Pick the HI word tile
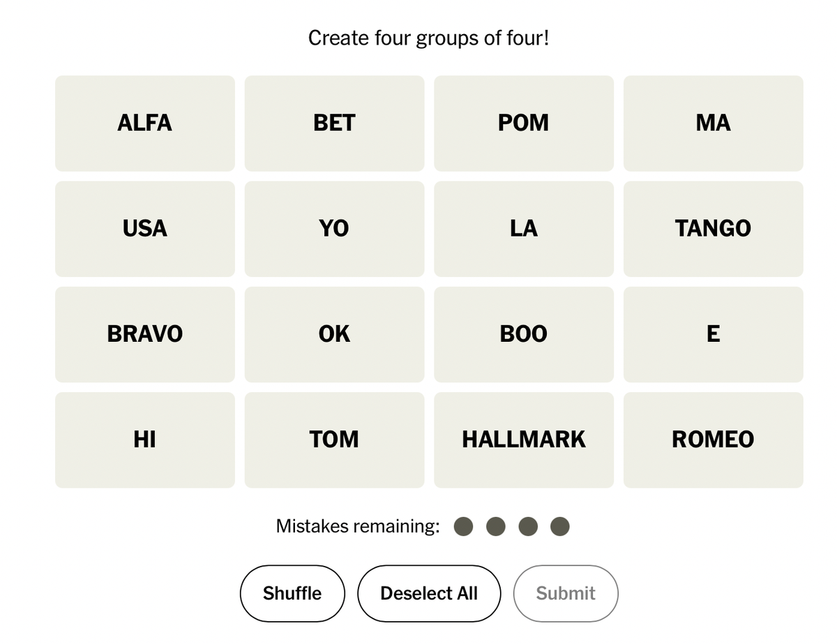The height and width of the screenshot is (644, 837). [x=145, y=440]
